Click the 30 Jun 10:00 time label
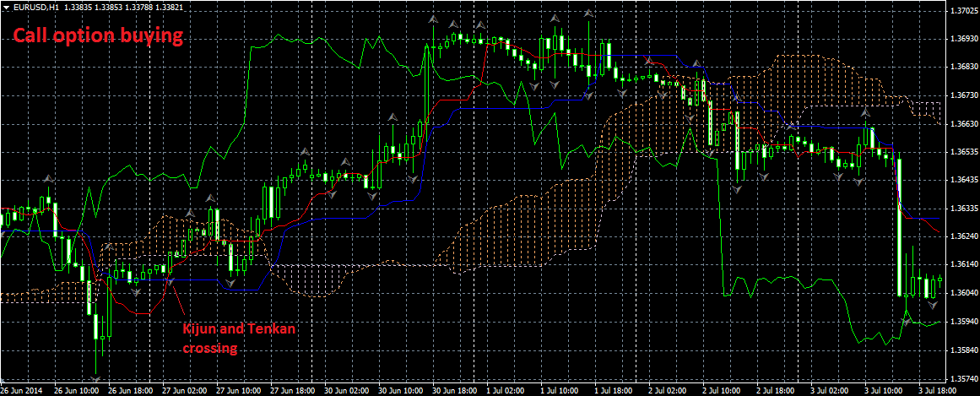Viewport: 980px width, 396px height. [x=401, y=390]
